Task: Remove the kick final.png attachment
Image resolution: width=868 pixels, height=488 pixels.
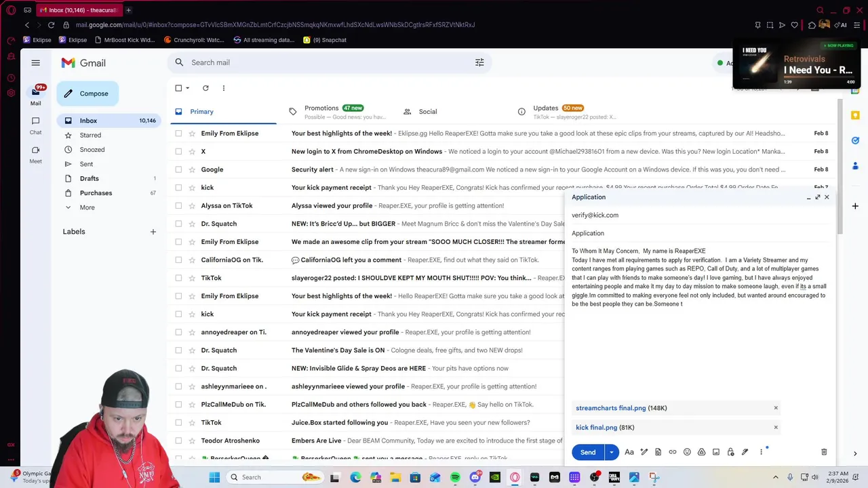Action: tap(776, 428)
